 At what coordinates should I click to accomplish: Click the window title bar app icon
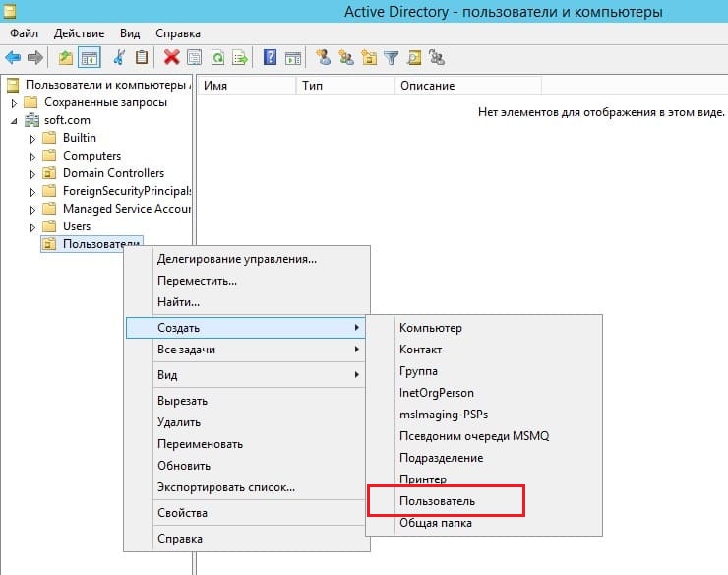pos(10,11)
